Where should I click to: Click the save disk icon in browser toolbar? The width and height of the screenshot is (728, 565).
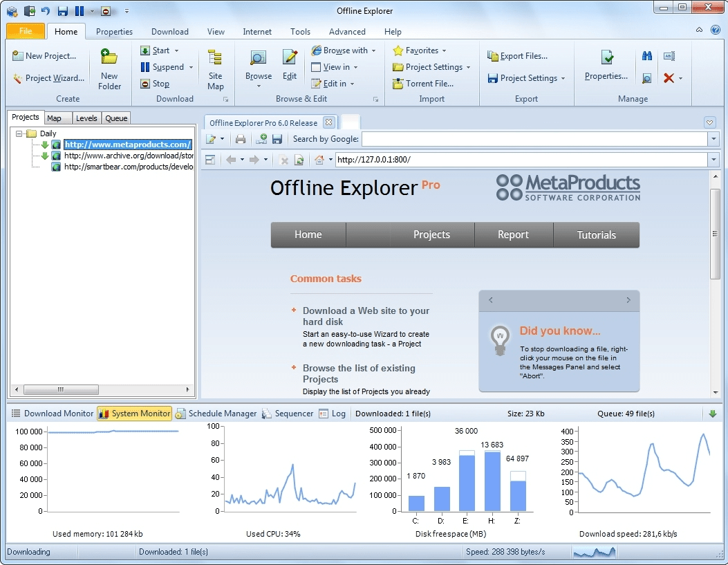click(277, 139)
